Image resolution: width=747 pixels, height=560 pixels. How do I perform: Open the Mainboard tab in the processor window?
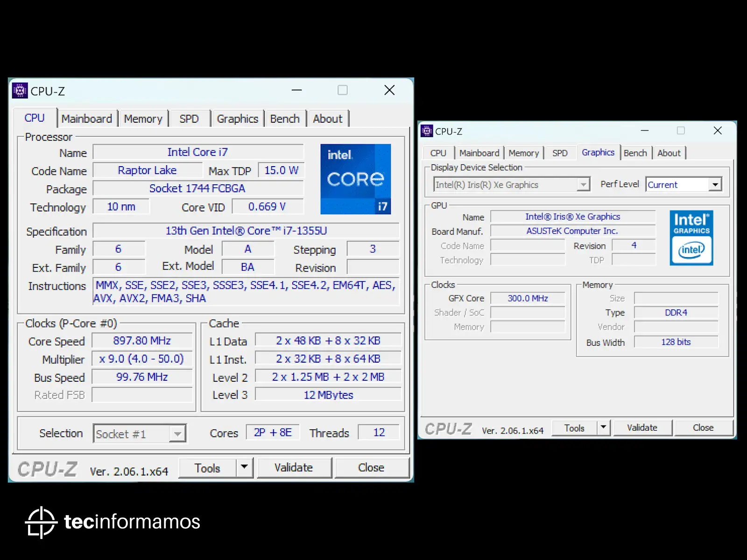click(87, 119)
